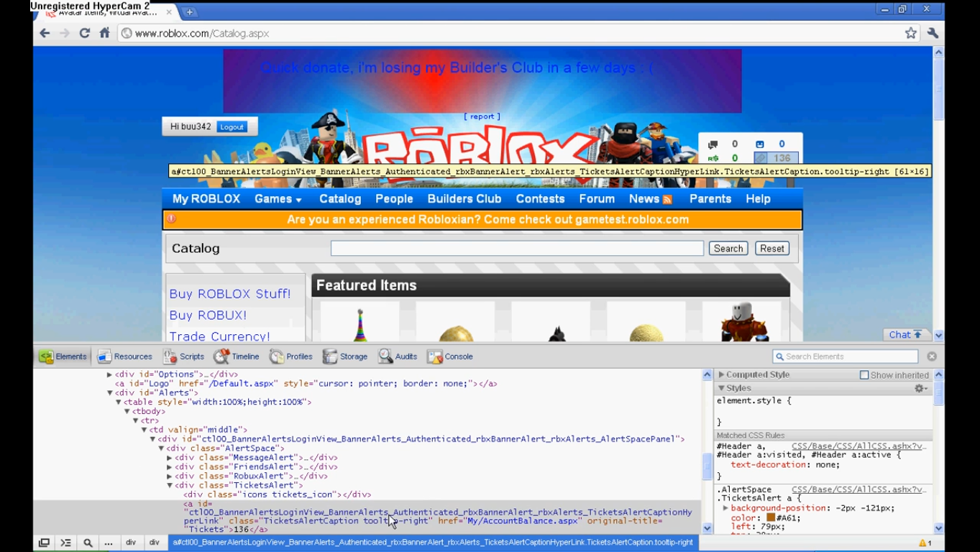Show the DevTools Console panel
Screen dimensions: 980x552
[x=450, y=356]
